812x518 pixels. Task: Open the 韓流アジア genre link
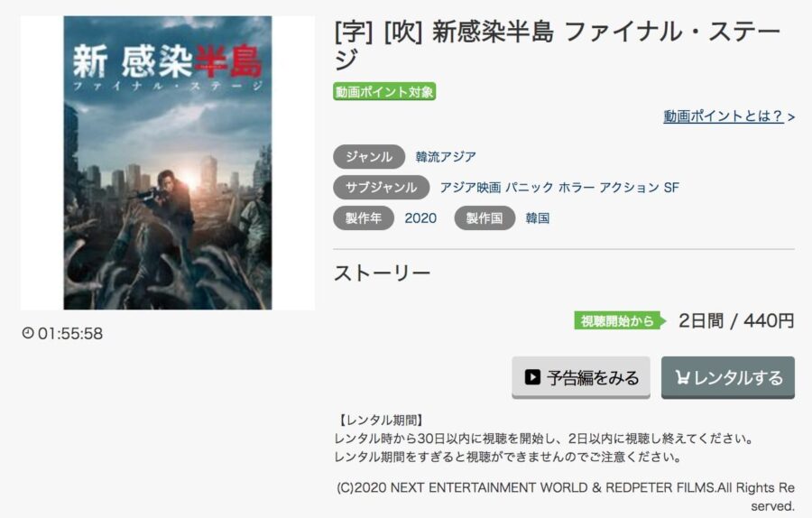click(x=446, y=156)
